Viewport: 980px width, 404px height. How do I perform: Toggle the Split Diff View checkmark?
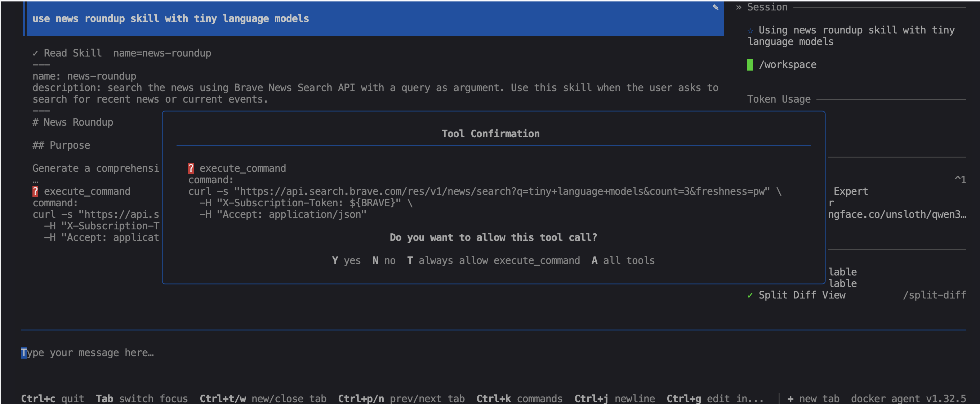pos(750,295)
